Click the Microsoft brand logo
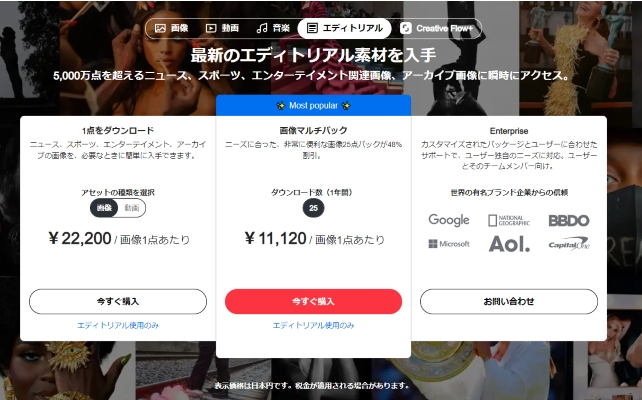Screen dimensions: 642x400 (x=449, y=244)
